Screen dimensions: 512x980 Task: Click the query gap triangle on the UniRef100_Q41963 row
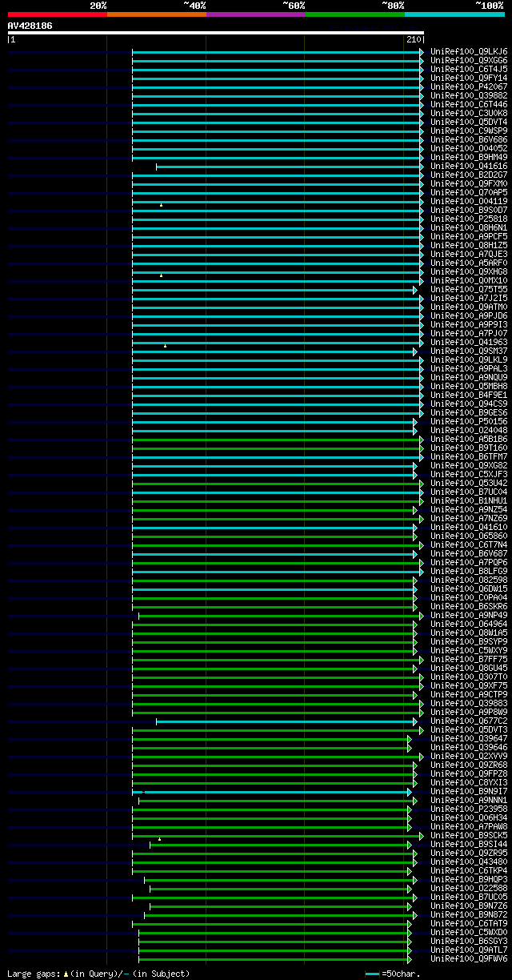165,346
